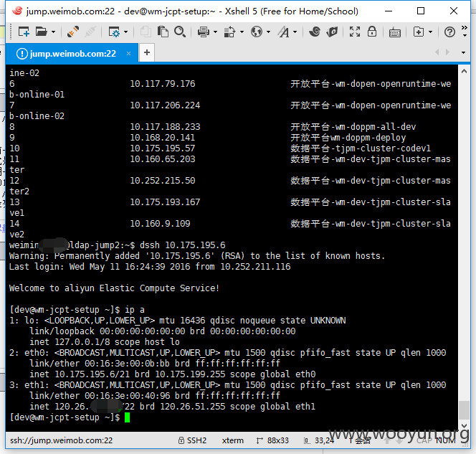Viewport: 476px width, 454px height.
Task: Click the SSH2 lock icon in status bar
Action: [x=181, y=440]
